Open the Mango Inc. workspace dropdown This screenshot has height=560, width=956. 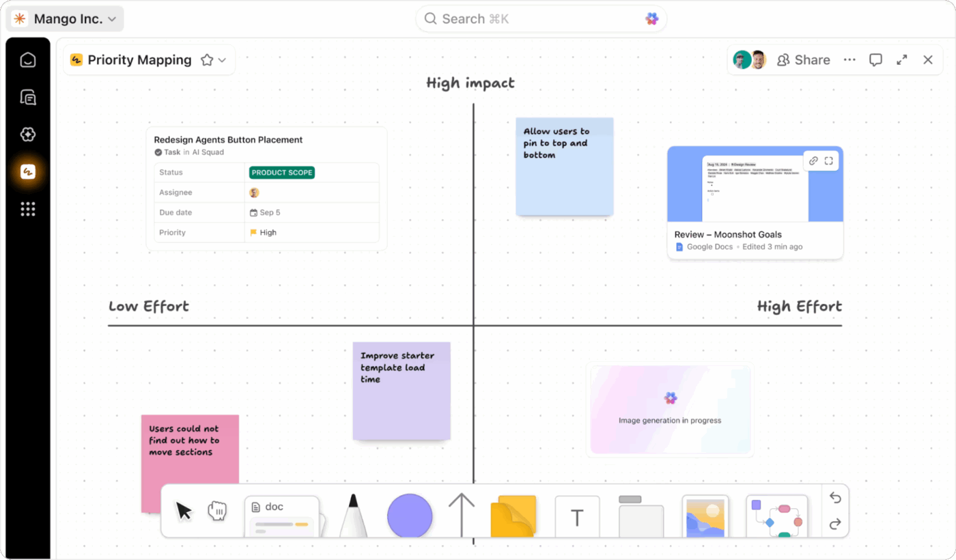(x=64, y=18)
